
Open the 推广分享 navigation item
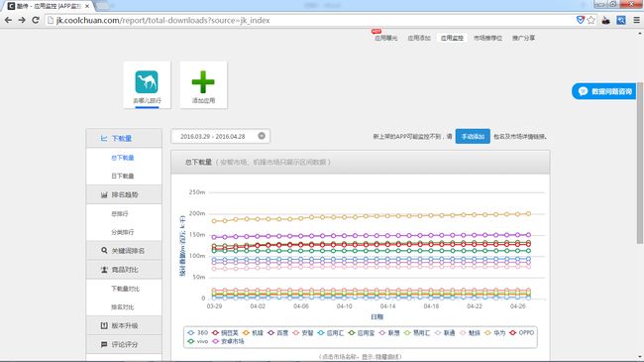(523, 38)
